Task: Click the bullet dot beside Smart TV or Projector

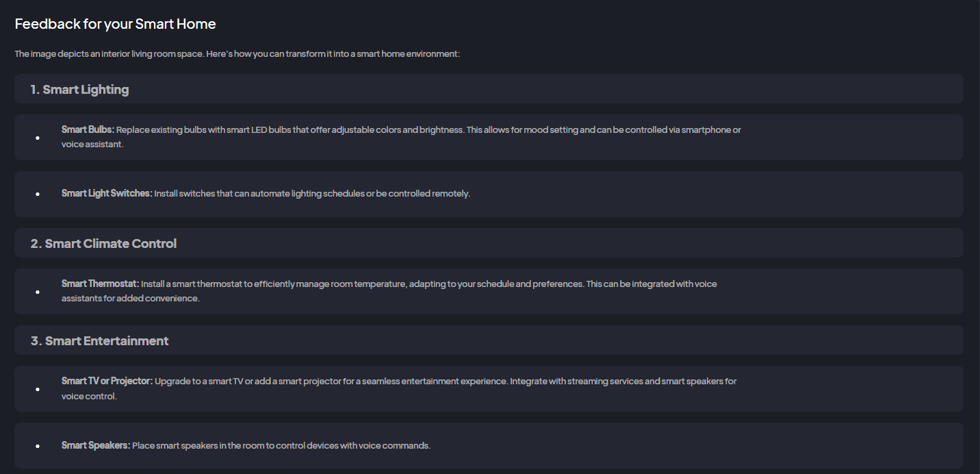Action: (38, 389)
